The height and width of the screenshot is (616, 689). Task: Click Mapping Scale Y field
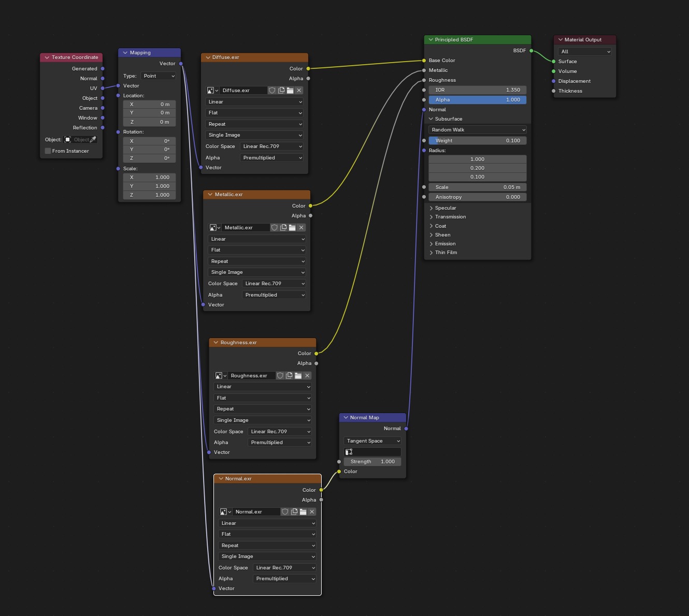point(150,186)
